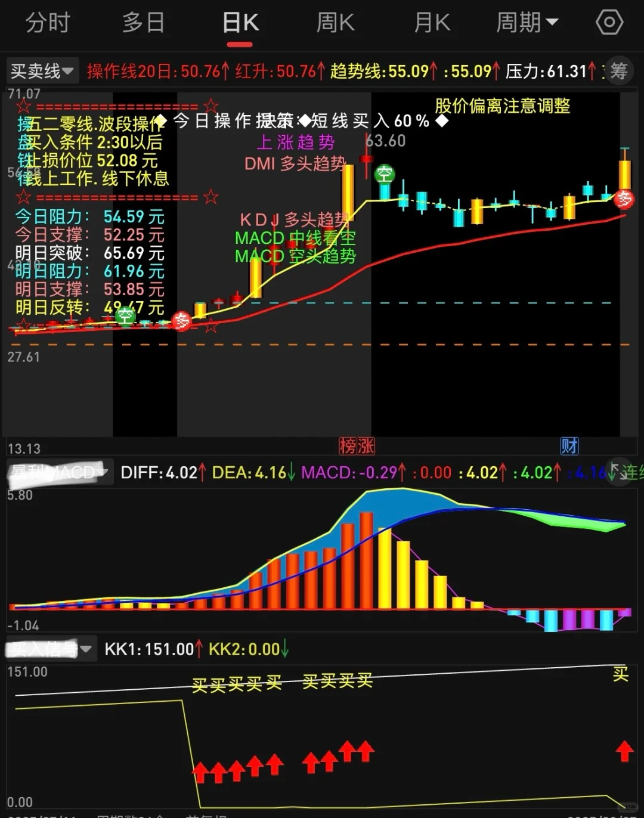Tap the 明日突破: 65.69 元 line
This screenshot has width=644, height=818.
[x=89, y=253]
